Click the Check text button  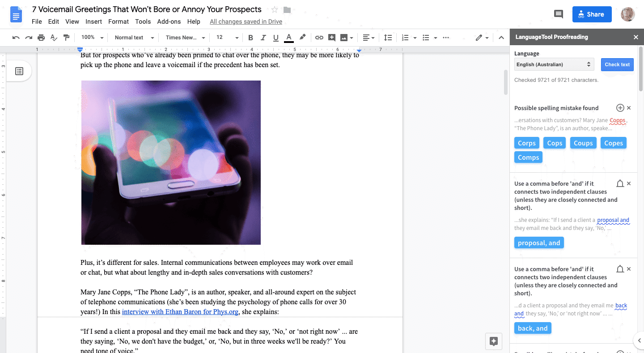click(x=617, y=64)
